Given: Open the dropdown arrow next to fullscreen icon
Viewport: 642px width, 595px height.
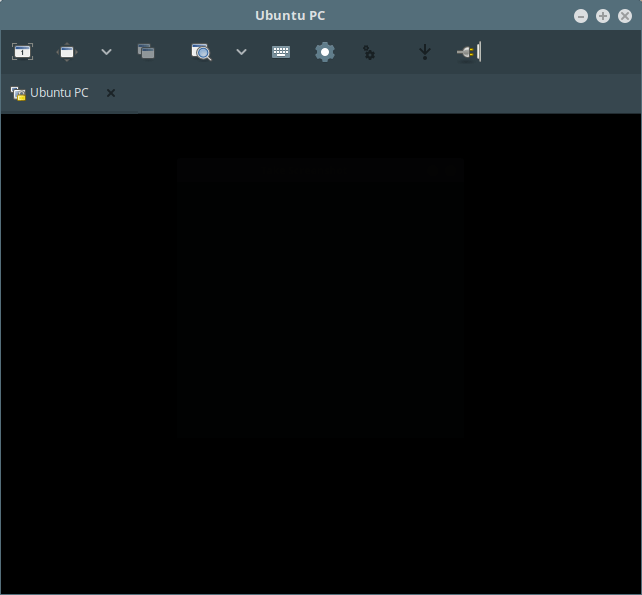Looking at the screenshot, I should [x=106, y=52].
